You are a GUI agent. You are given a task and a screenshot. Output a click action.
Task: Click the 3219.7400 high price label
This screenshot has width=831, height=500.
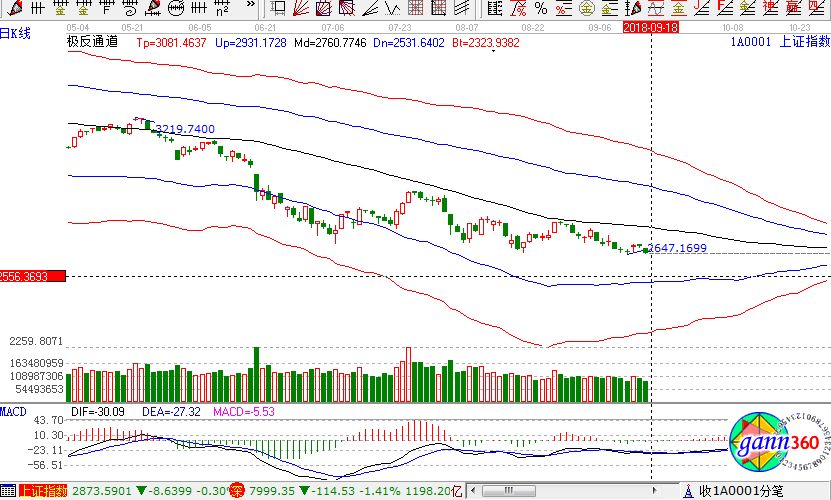coord(186,129)
